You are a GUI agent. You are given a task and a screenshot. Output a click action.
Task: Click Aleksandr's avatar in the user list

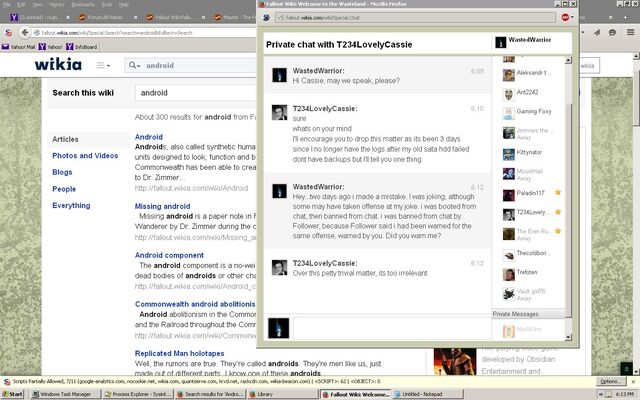[x=509, y=75]
